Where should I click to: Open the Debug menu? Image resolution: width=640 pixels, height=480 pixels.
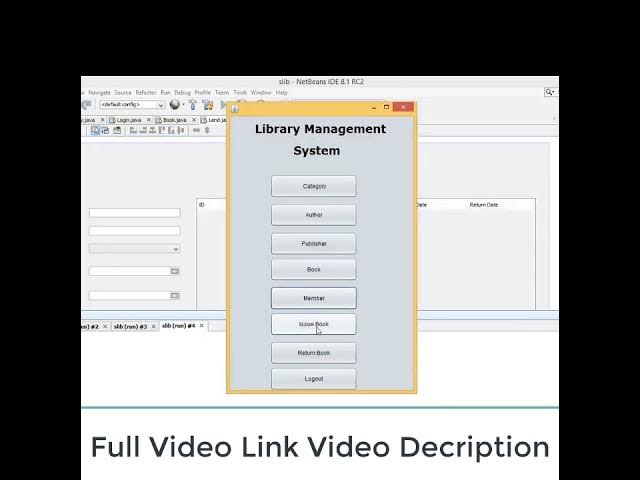click(x=182, y=93)
